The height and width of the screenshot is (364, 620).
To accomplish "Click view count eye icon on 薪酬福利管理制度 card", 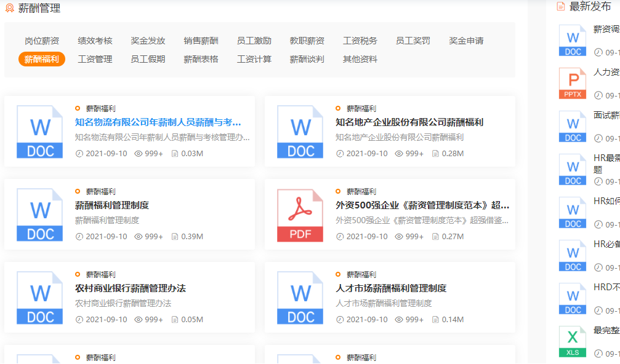I will click(139, 237).
